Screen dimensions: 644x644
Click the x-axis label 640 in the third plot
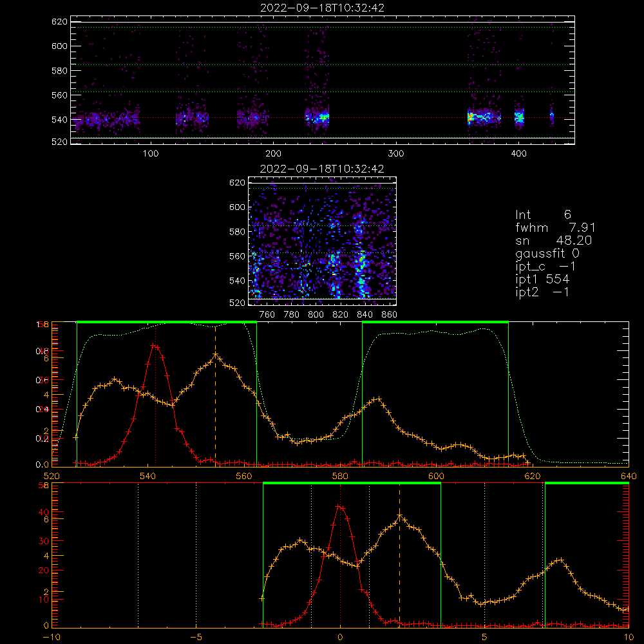click(629, 477)
